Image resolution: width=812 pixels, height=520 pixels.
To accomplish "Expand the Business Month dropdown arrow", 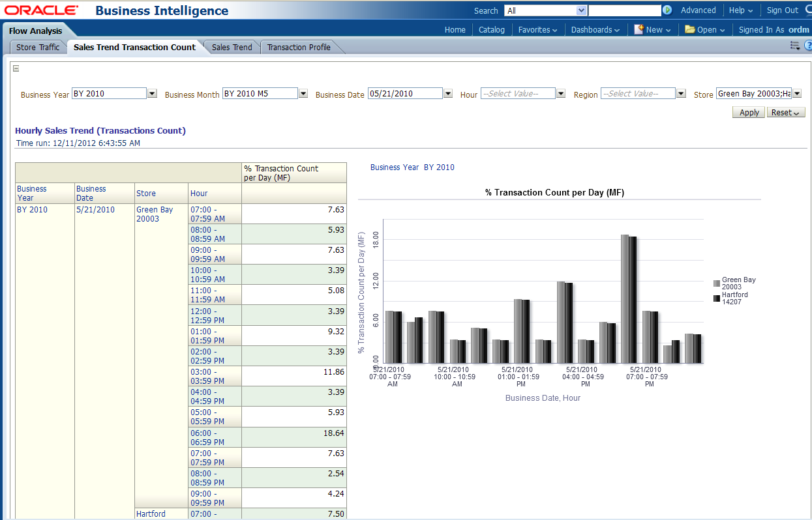I will [x=303, y=94].
